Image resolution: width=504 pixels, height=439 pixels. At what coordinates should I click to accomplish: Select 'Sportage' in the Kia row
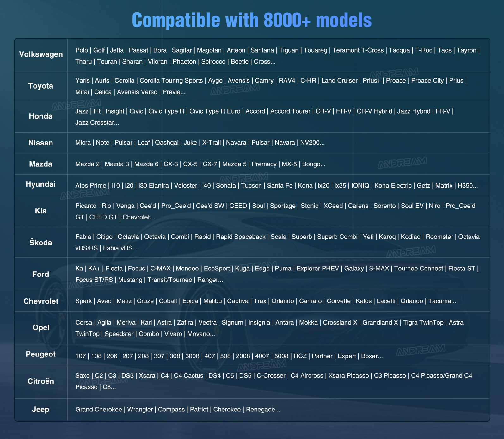[283, 206]
